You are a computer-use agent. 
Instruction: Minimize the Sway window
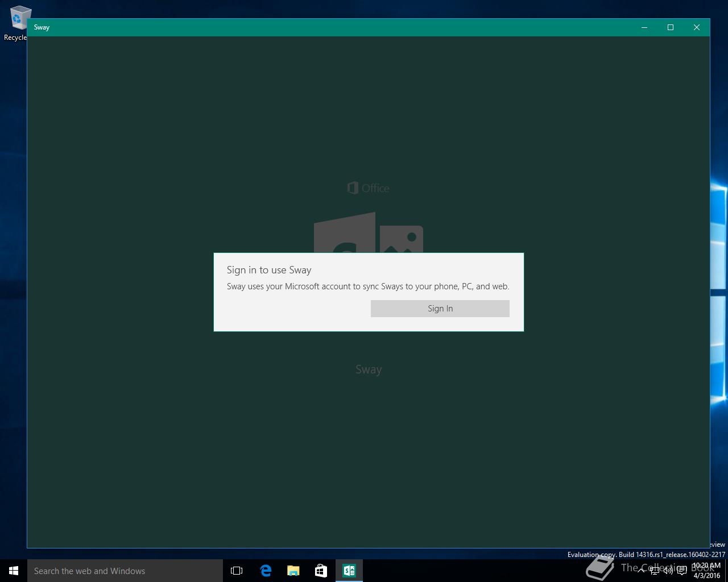click(644, 27)
